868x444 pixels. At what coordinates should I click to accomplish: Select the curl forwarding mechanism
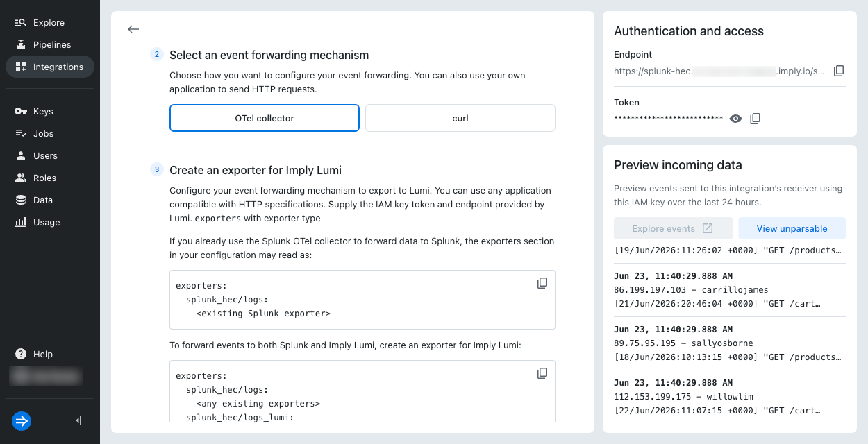[x=460, y=118]
